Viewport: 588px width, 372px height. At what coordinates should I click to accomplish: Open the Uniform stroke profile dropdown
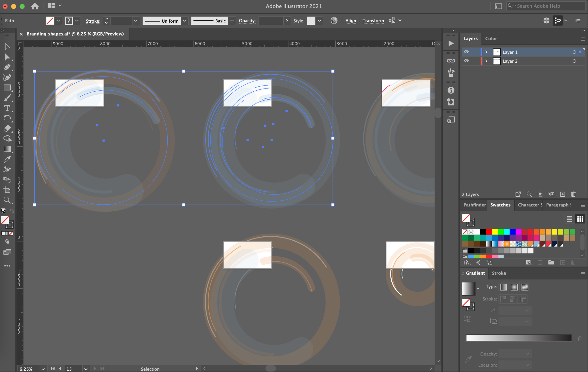coord(185,21)
